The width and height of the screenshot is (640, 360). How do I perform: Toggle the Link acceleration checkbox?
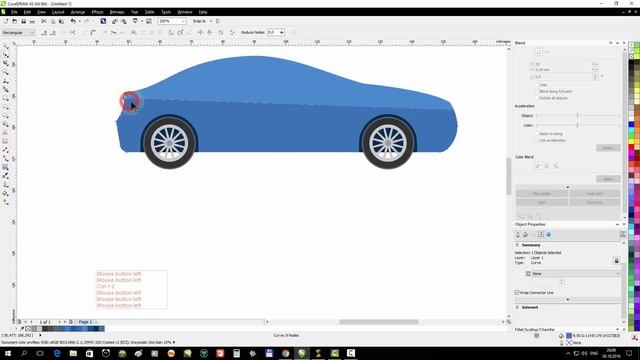point(536,140)
